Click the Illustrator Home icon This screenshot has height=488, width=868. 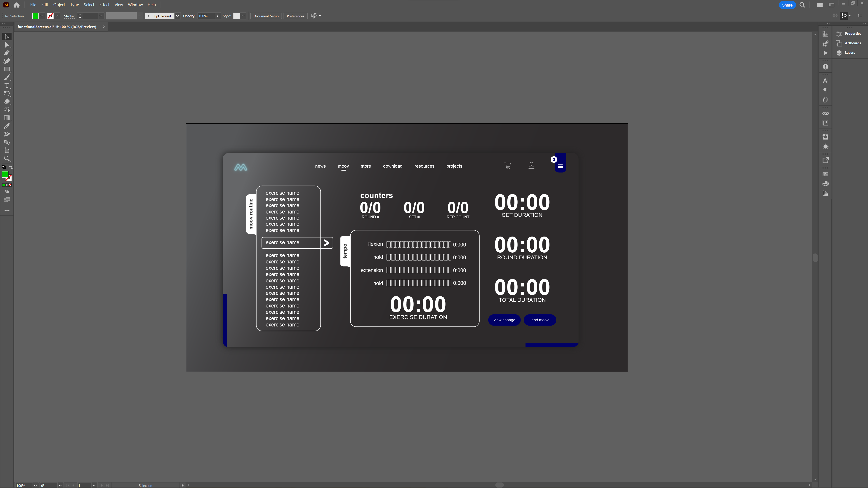click(17, 5)
